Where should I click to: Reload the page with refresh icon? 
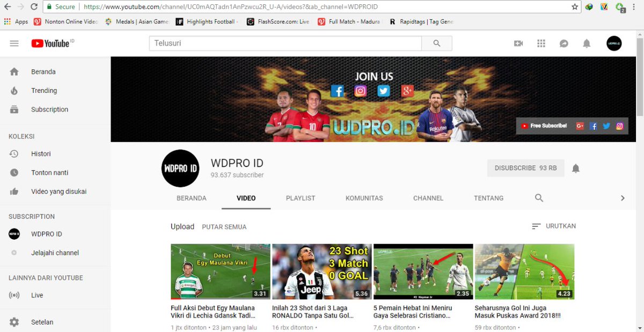pyautogui.click(x=34, y=7)
